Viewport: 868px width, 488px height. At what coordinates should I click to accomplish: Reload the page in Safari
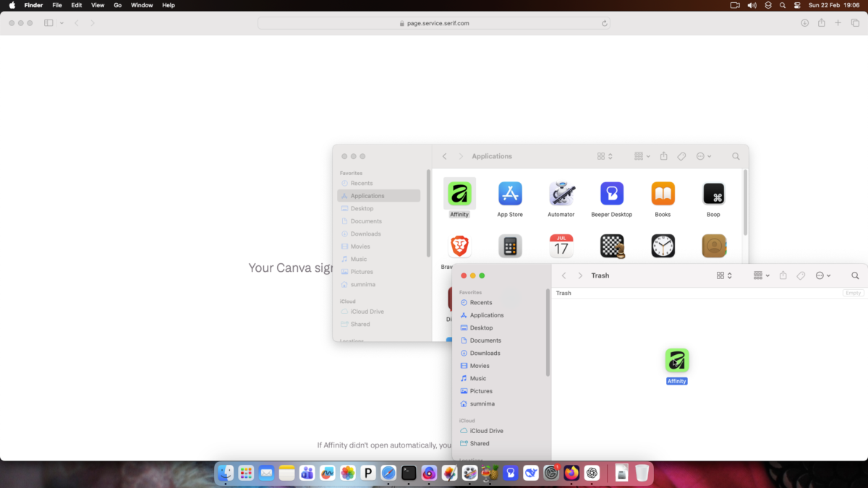604,22
